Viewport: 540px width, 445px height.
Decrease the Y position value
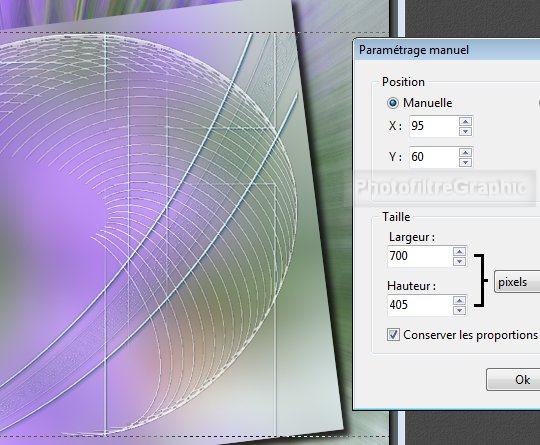[x=465, y=162]
